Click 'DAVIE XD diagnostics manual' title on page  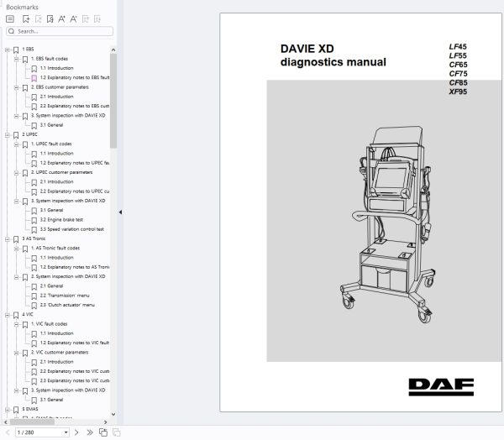[333, 55]
